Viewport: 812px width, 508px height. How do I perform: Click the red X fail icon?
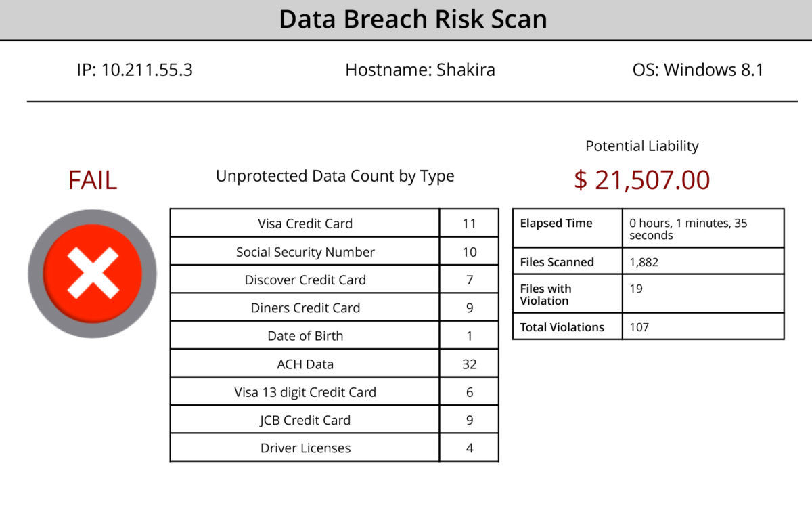[92, 273]
